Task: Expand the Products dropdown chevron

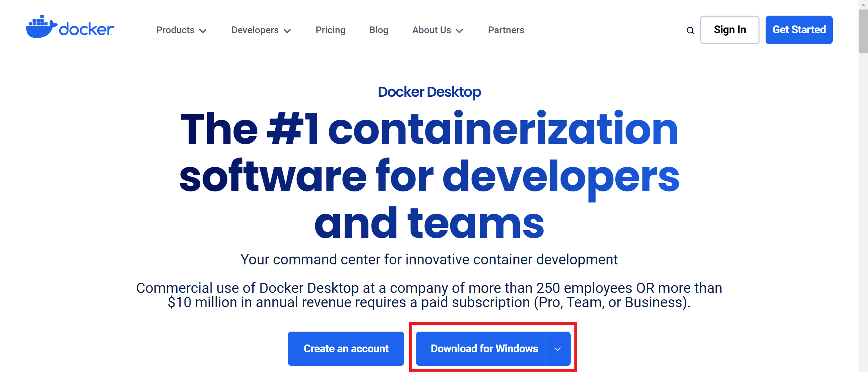Action: point(203,31)
